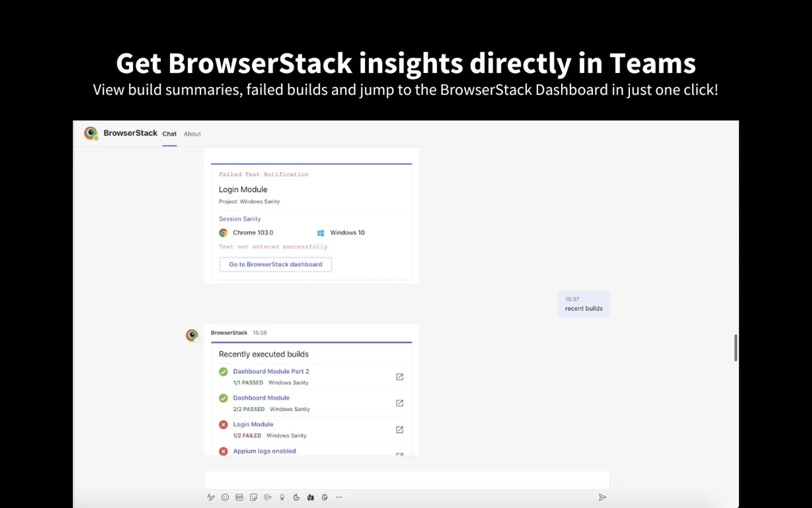This screenshot has height=508, width=812.
Task: Click 'Windows 10' text label
Action: click(348, 233)
